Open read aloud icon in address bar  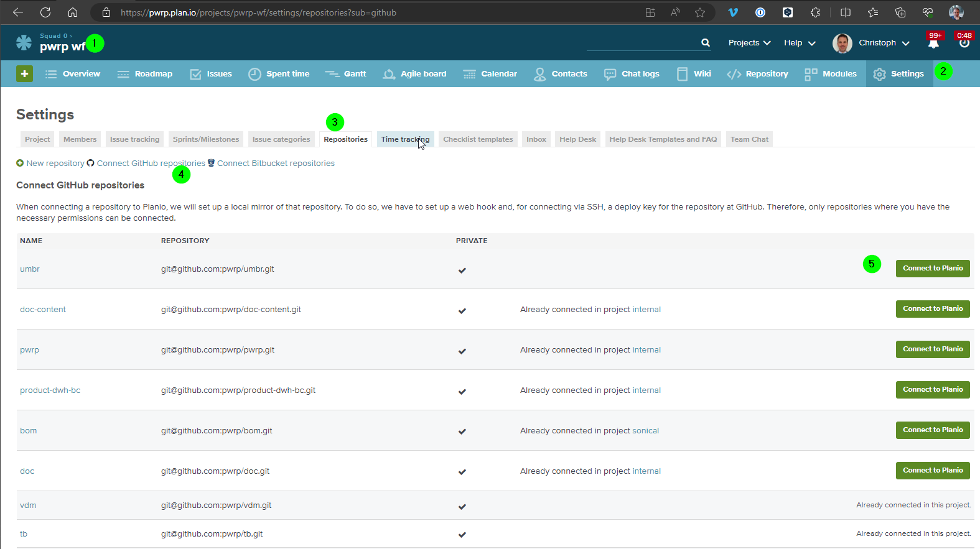(x=675, y=12)
